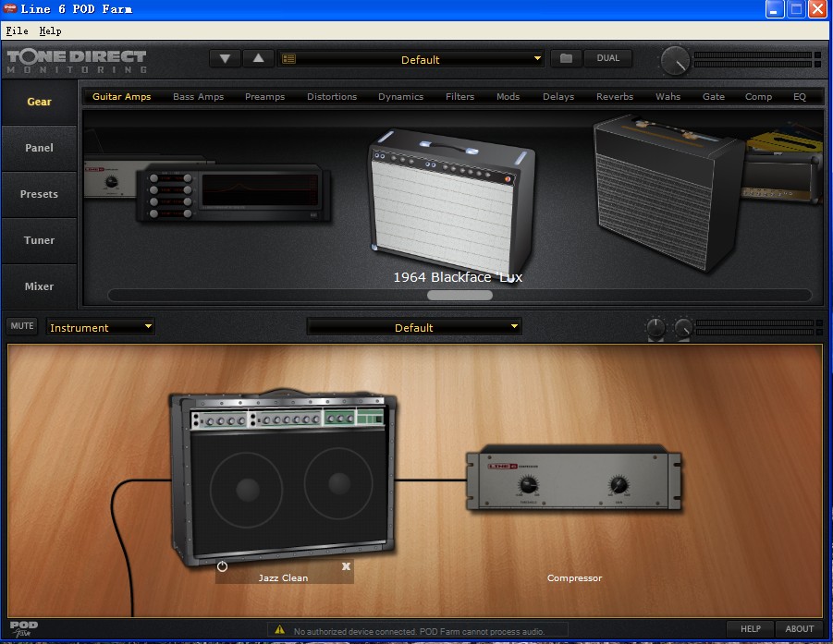
Task: Turn the Compressor gain knob
Action: [x=619, y=484]
